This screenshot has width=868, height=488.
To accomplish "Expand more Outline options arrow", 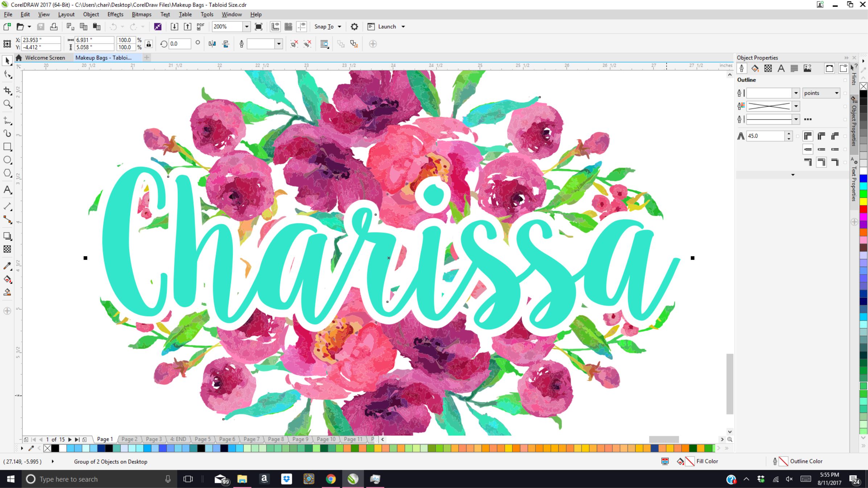I will (x=793, y=175).
